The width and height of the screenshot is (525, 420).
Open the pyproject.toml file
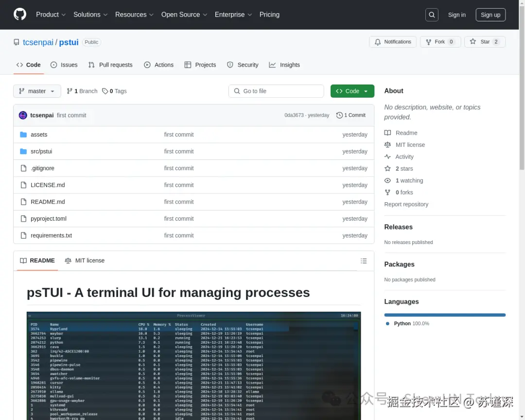(48, 218)
